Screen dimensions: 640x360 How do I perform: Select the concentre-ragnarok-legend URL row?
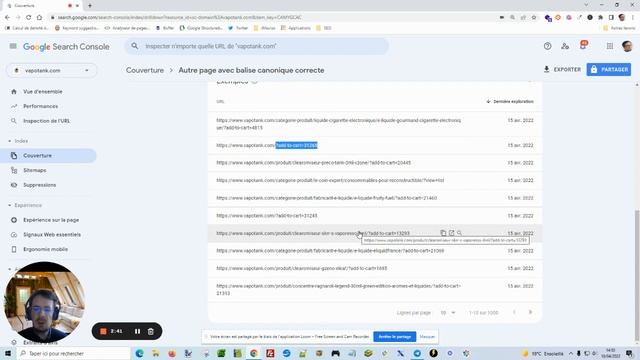(375, 290)
